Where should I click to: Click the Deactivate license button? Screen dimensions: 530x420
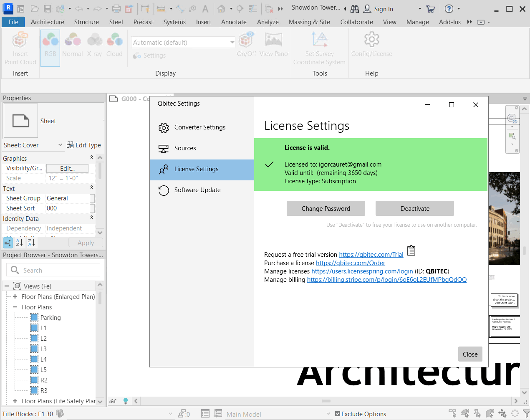(415, 208)
